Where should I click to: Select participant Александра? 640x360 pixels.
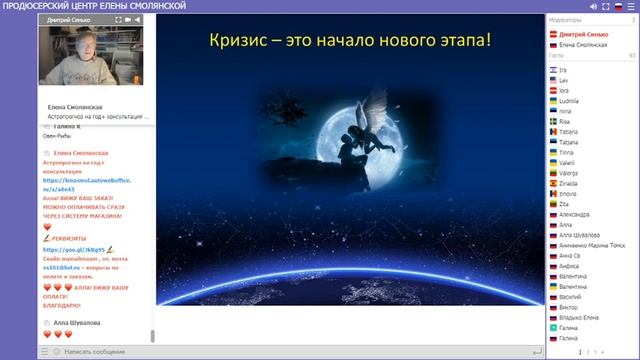(574, 215)
